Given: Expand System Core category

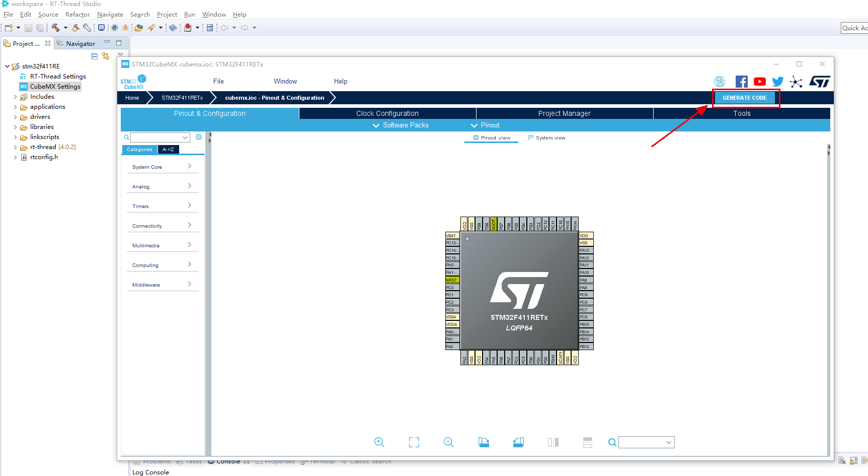Looking at the screenshot, I should point(162,167).
